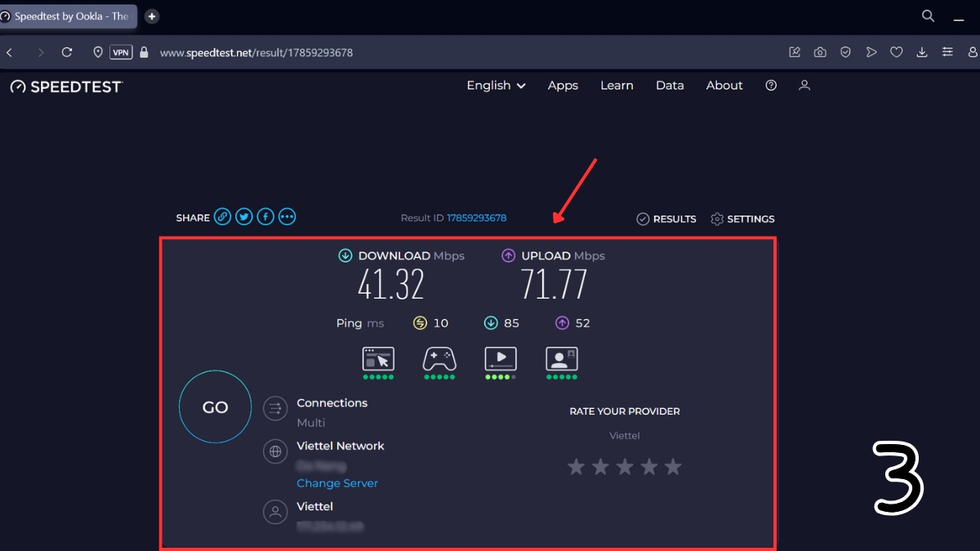Click the padlock site security icon
The image size is (980, 551).
(145, 52)
